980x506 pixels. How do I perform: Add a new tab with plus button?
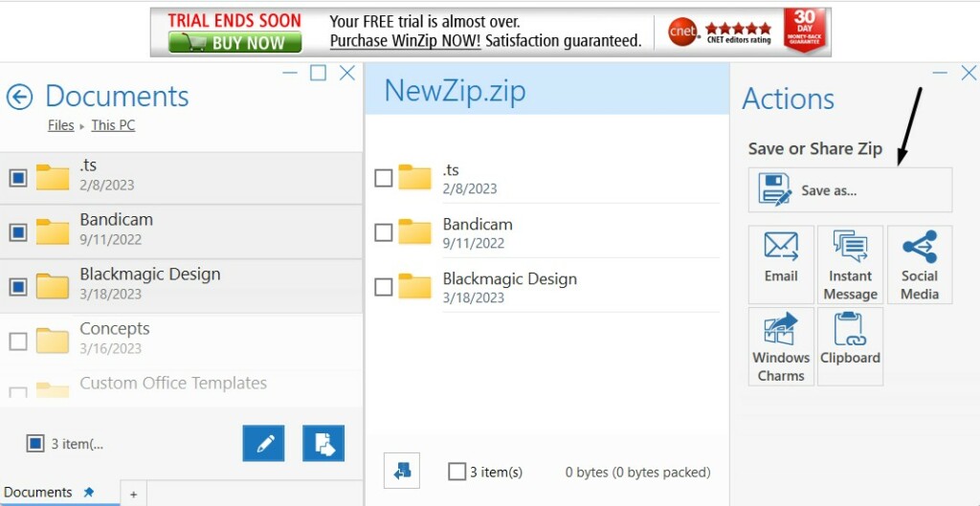click(133, 494)
